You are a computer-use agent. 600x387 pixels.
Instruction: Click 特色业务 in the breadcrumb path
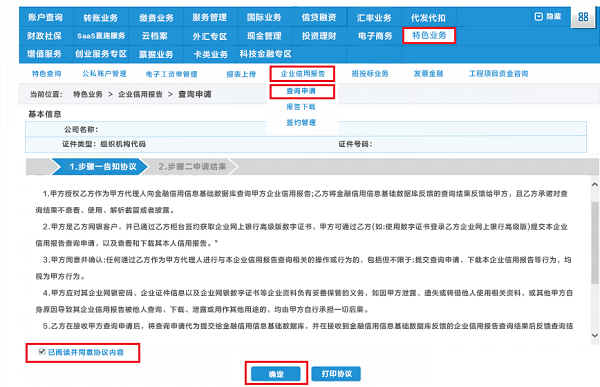(x=88, y=94)
